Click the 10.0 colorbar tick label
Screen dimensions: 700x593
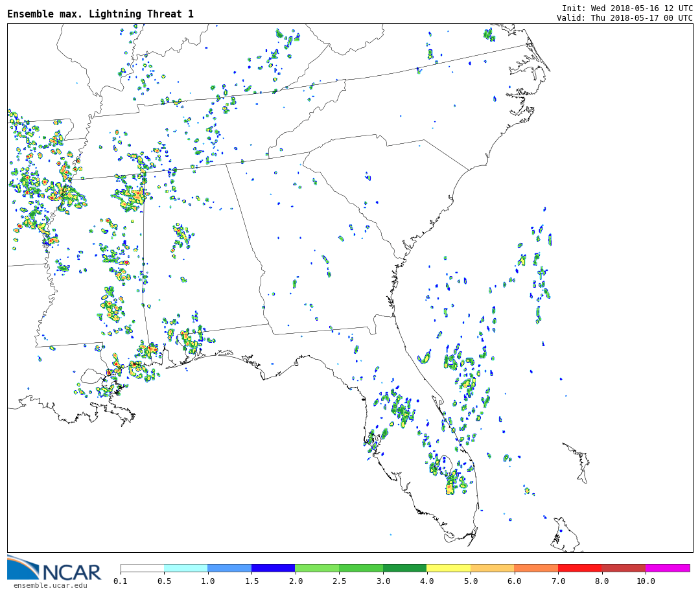pos(646,581)
